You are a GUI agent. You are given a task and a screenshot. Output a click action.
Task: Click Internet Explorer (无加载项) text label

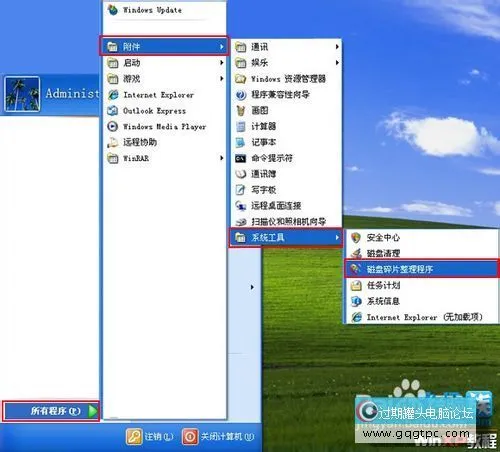pyautogui.click(x=425, y=317)
